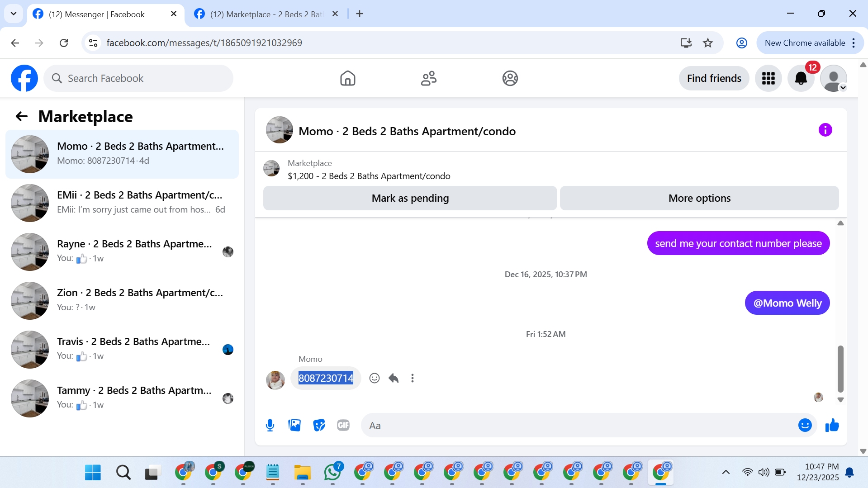
Task: Send a thumbs-up like
Action: (832, 425)
